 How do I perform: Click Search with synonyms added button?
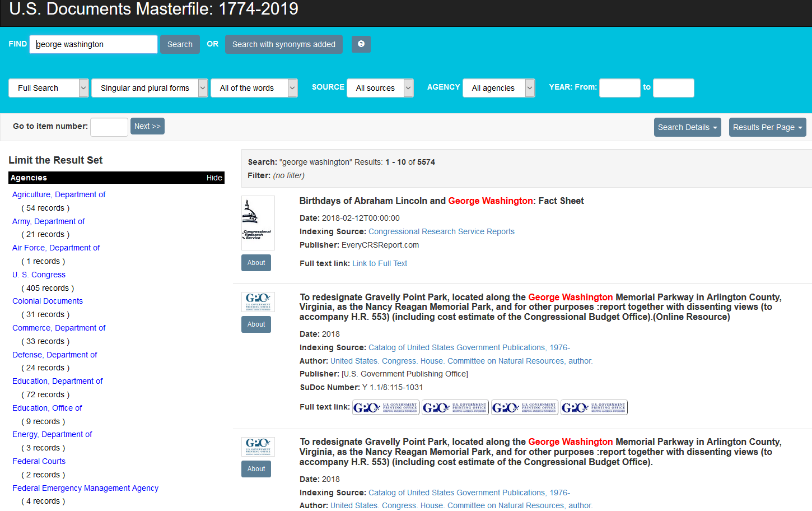284,44
